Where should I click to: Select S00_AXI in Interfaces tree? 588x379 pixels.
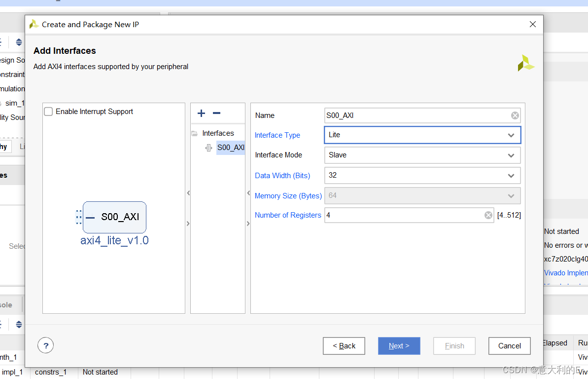coord(231,148)
